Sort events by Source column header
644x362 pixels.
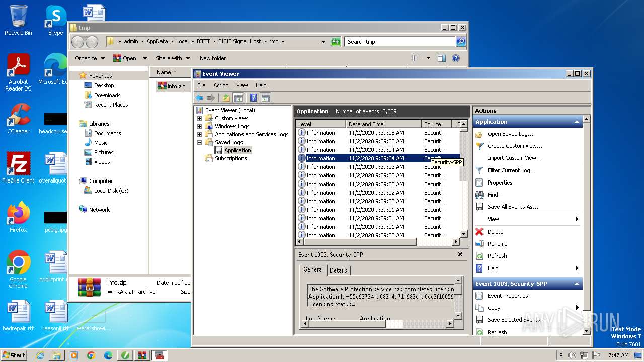[436, 124]
